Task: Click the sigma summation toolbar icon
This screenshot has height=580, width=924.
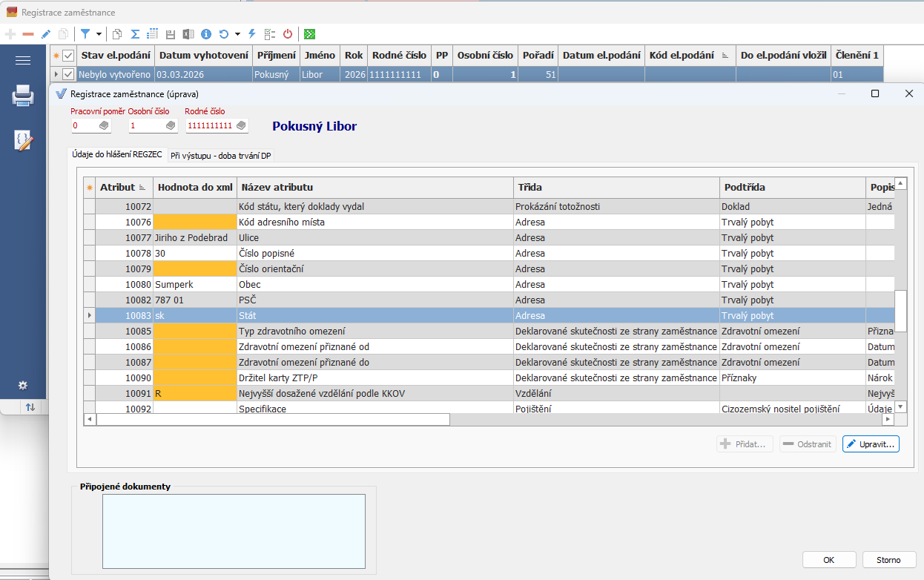Action: coord(135,34)
